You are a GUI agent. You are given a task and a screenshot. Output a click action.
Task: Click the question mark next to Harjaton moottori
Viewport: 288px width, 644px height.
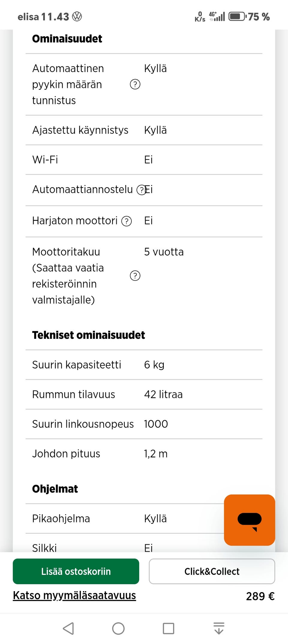click(x=127, y=221)
